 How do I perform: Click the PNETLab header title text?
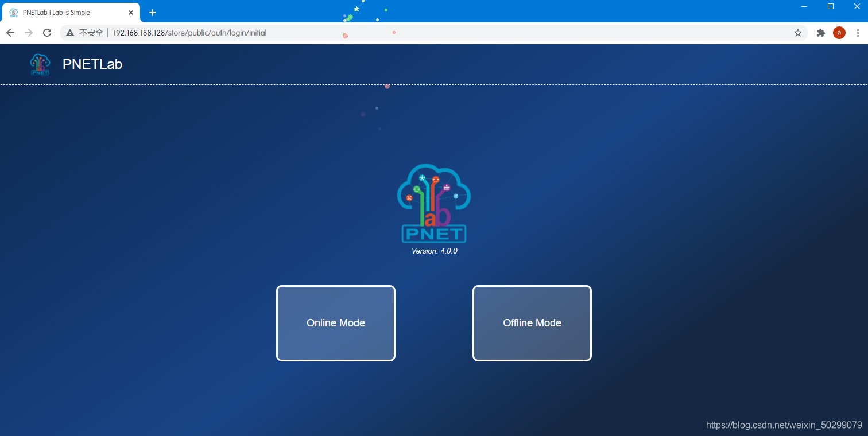click(92, 64)
